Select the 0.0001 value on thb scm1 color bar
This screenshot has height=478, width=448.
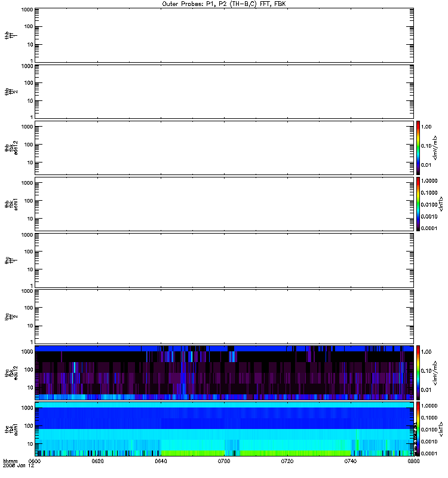429,228
